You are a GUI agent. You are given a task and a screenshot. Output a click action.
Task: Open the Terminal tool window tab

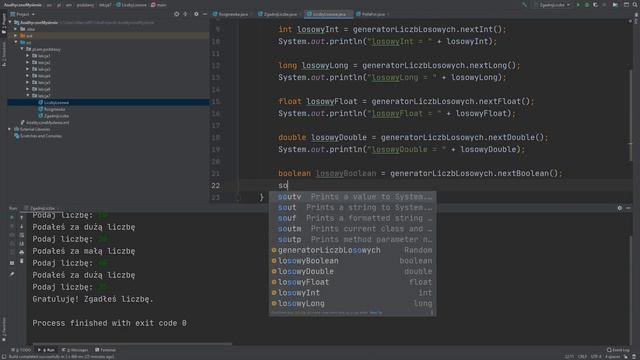tap(105, 350)
